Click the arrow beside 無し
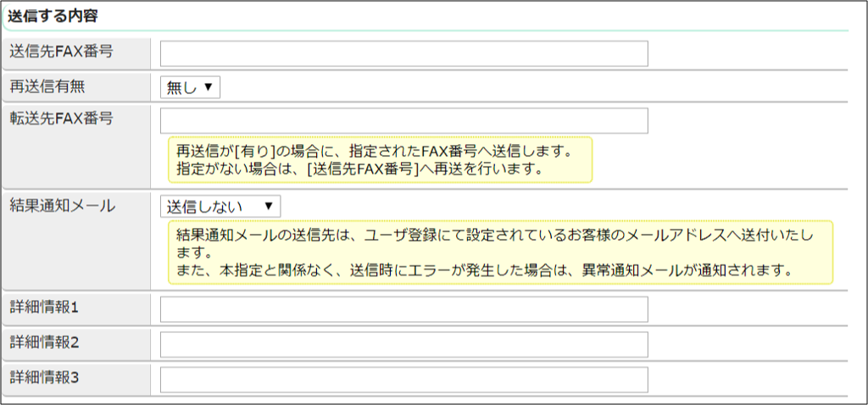 point(208,86)
